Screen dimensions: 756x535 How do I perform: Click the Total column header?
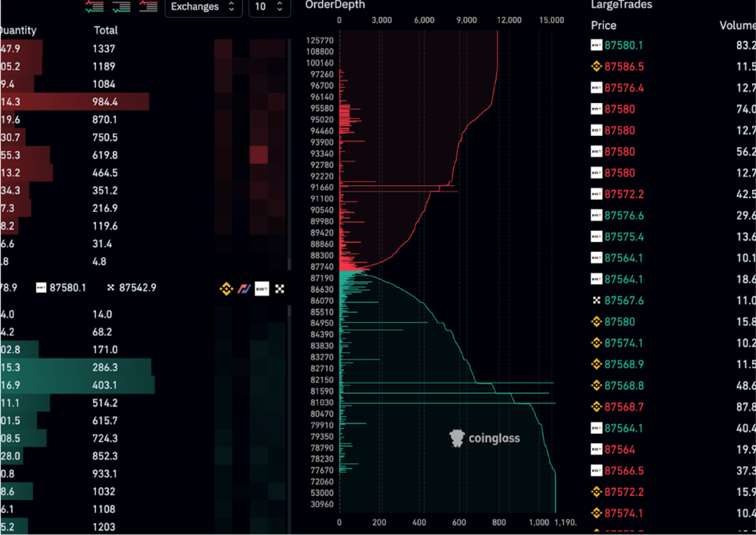click(x=106, y=30)
